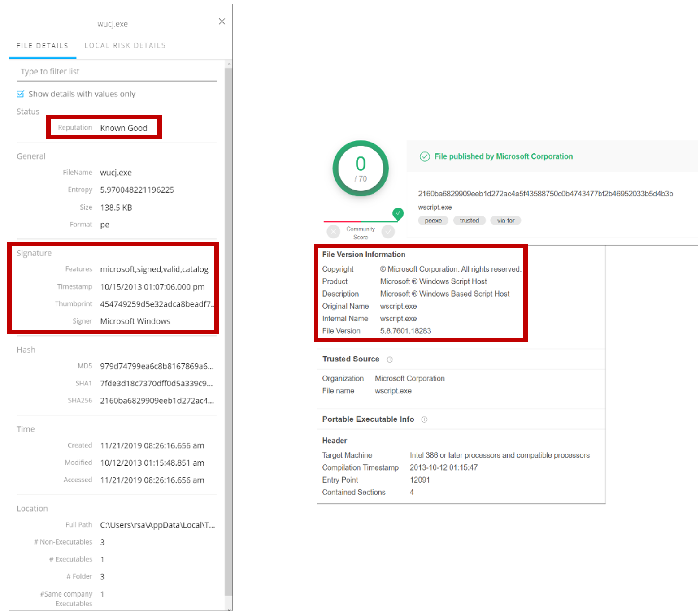Toggle 'Show details with values only' checkbox

pos(20,94)
